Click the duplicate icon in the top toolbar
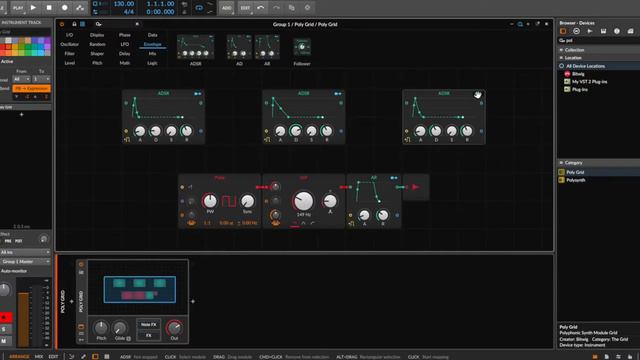 [x=291, y=7]
